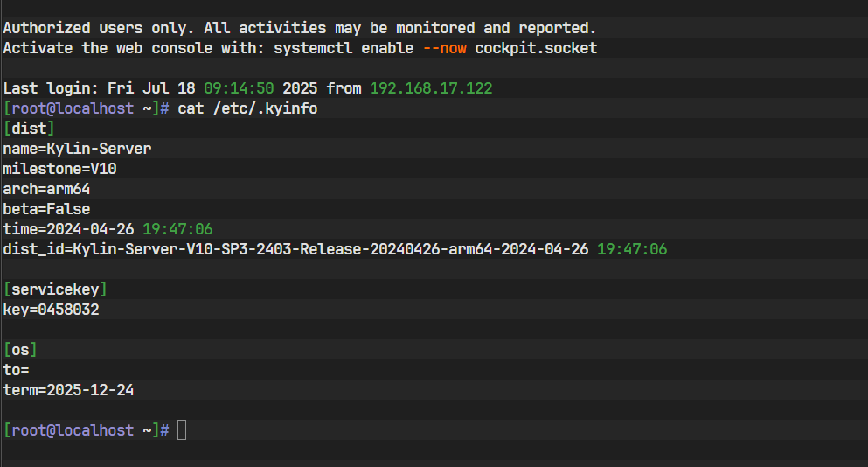The width and height of the screenshot is (868, 467).
Task: Click the time=2024-04-26 line
Action: (x=108, y=229)
